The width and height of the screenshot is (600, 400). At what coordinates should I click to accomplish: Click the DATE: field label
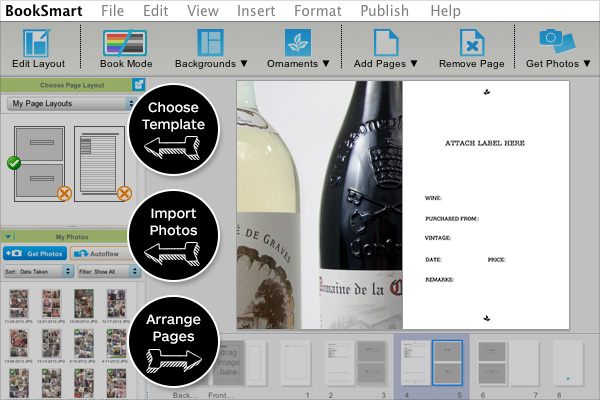pos(433,260)
